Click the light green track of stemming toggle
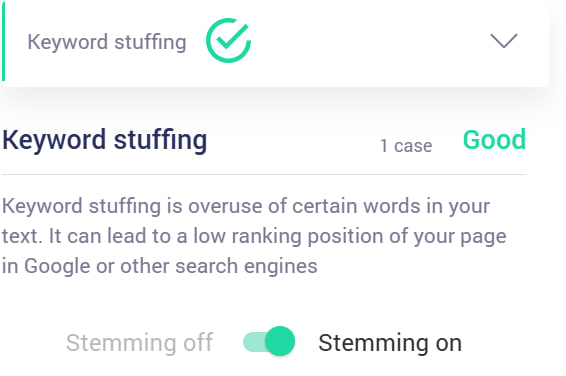The height and width of the screenshot is (376, 566). [254, 342]
